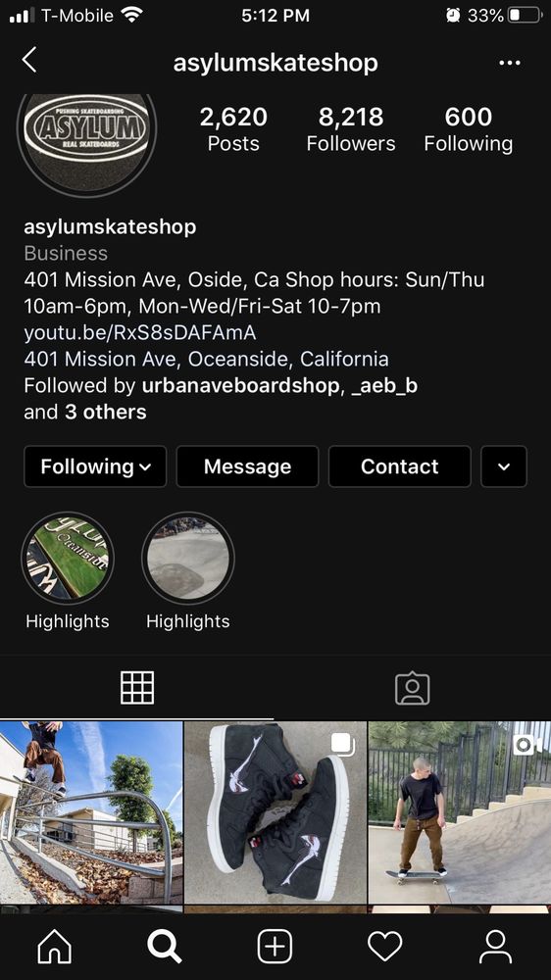The image size is (551, 980).
Task: Tap the Contact button
Action: (400, 466)
